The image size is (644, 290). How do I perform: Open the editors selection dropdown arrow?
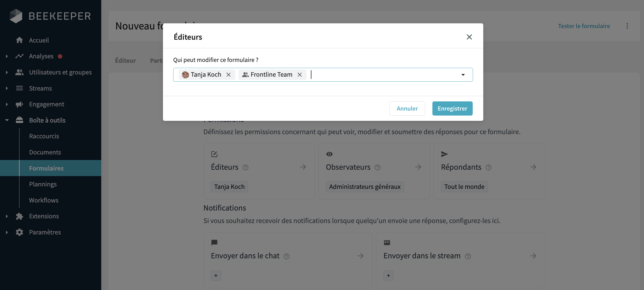tap(463, 75)
